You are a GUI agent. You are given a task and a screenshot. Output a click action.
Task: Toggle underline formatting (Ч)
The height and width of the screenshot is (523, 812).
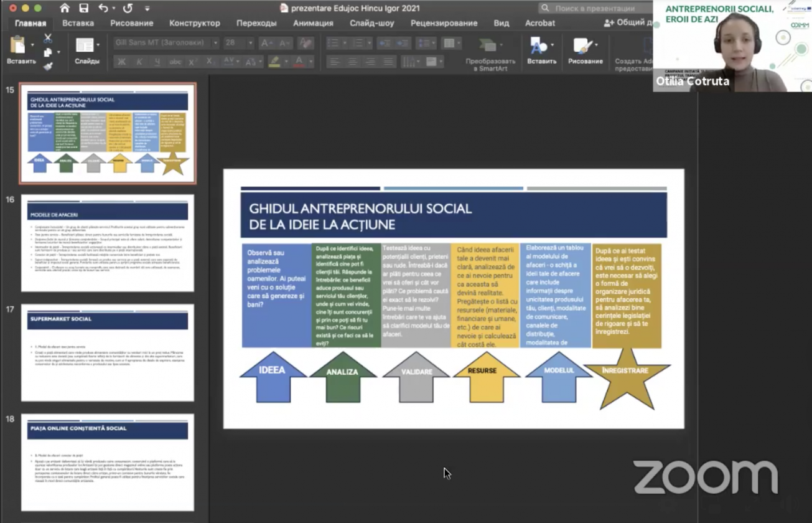click(x=157, y=62)
